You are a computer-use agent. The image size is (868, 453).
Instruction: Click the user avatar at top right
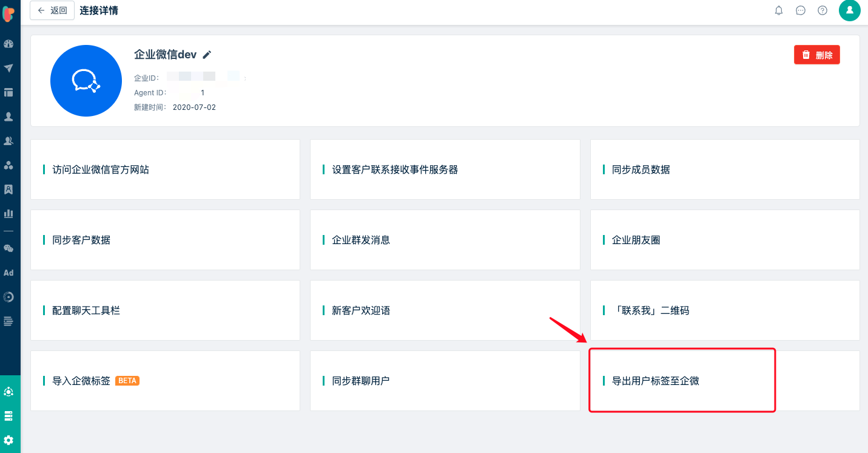tap(850, 10)
